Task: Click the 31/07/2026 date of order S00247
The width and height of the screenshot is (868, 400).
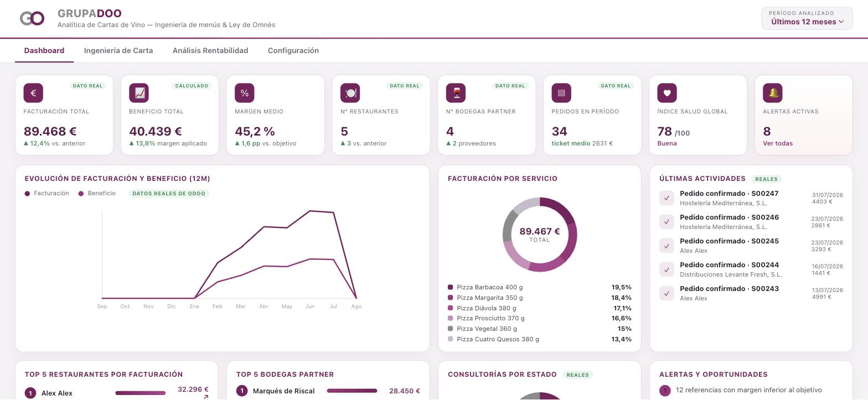Action: (828, 195)
